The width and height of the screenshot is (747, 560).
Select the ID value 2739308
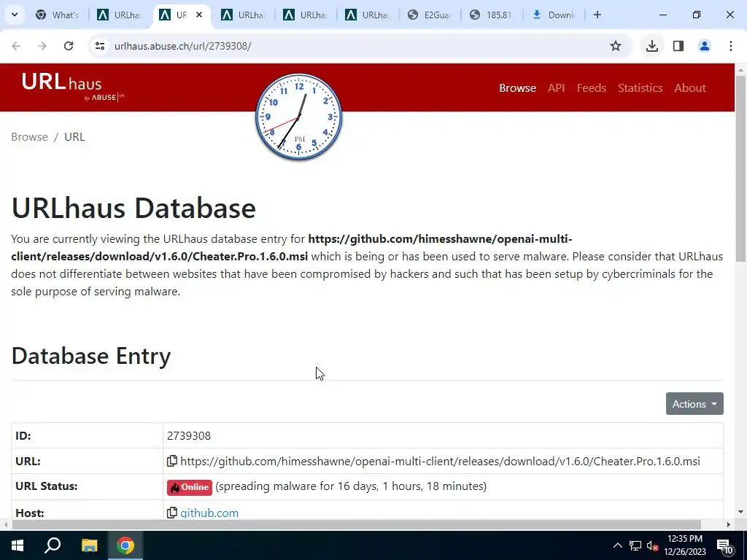tap(189, 436)
